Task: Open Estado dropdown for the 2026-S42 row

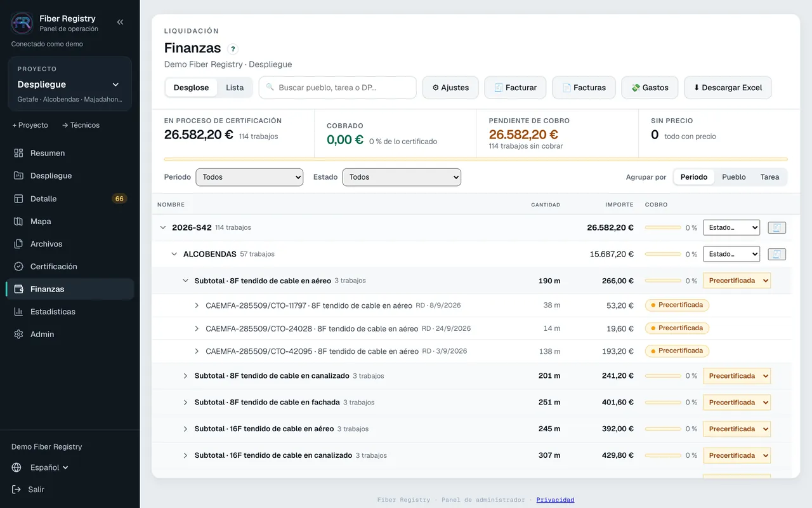Action: 731,227
